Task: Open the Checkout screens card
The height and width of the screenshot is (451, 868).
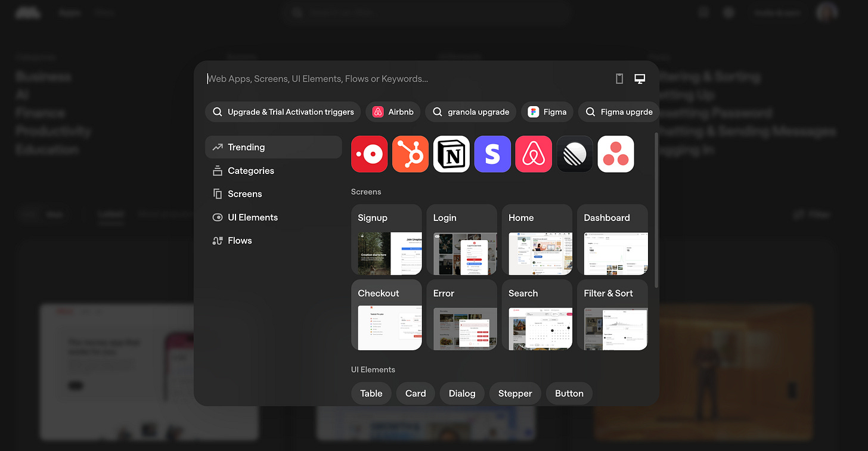Action: [x=386, y=315]
